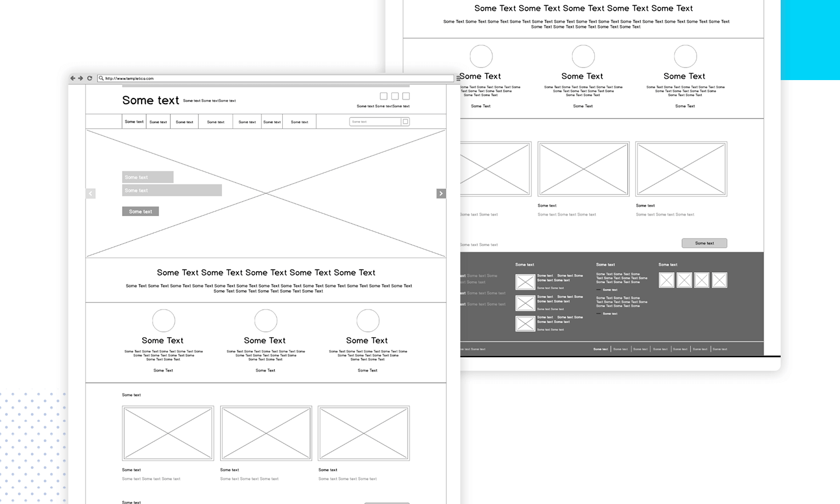This screenshot has width=840, height=504.
Task: Select the first navigation menu item
Action: coord(134,122)
